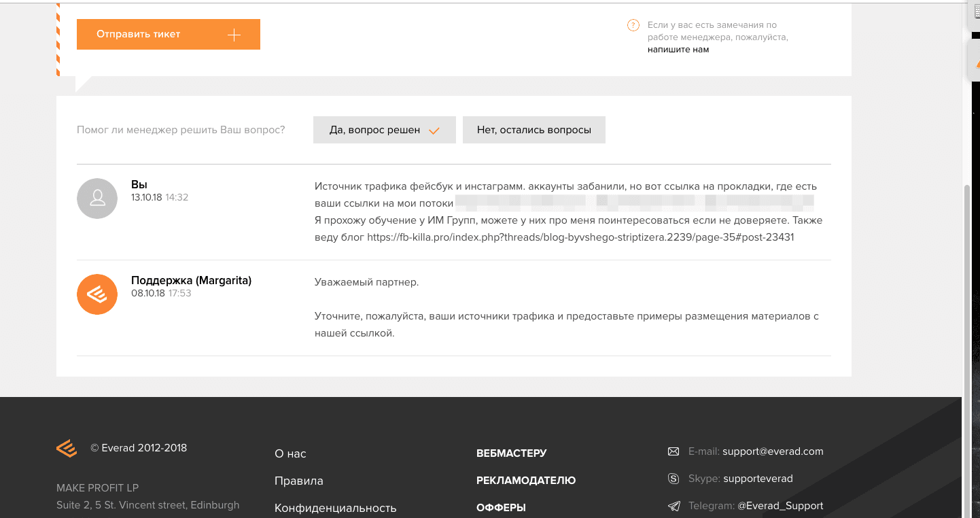
Task: Click © Everad 2012-2018 text
Action: (139, 448)
